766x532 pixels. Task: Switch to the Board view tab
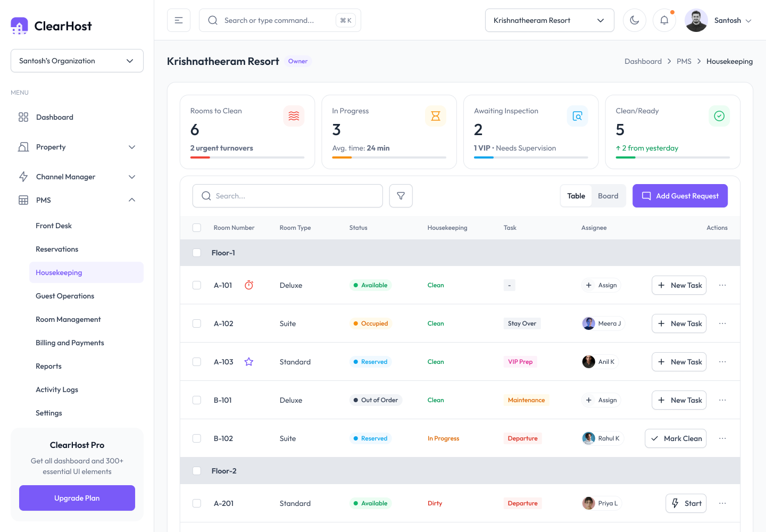pos(608,196)
